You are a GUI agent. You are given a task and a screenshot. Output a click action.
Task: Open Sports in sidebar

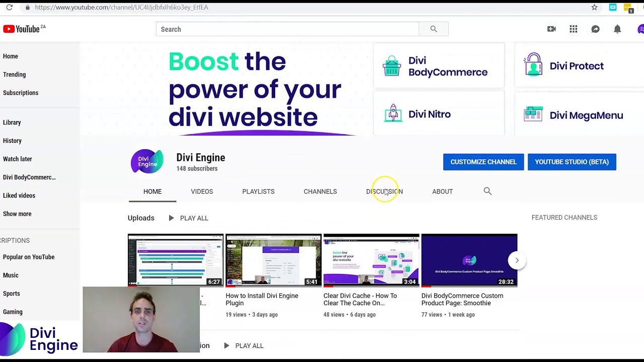(x=12, y=294)
